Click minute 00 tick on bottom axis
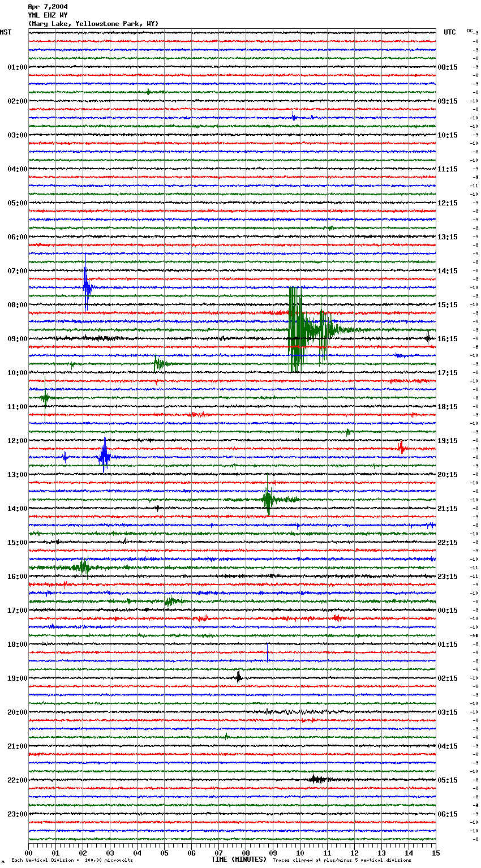Image resolution: width=481 pixels, height=868 pixels. [29, 853]
